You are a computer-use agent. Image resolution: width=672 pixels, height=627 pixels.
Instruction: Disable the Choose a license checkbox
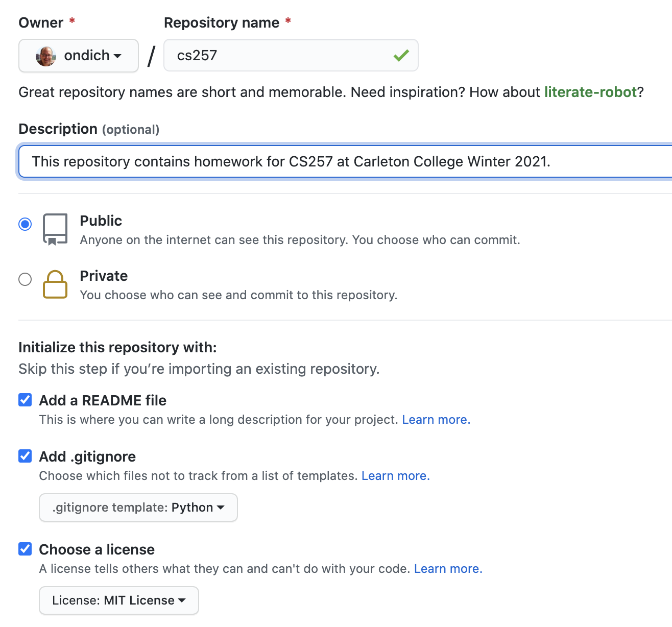pos(25,549)
